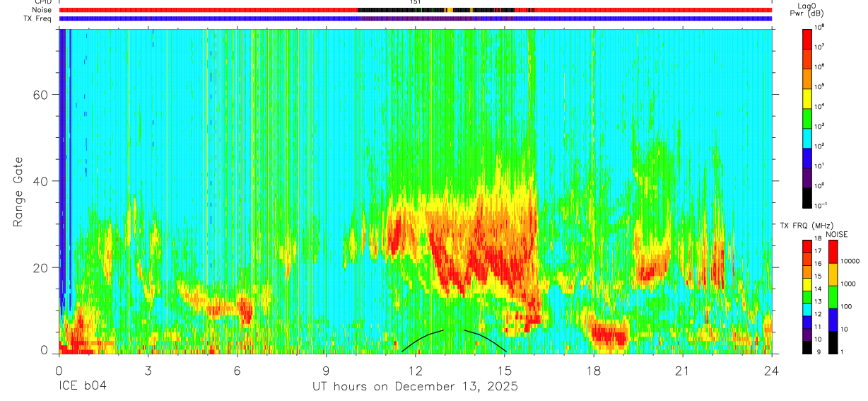Click the 'Noise' row label at top left
Image resolution: width=868 pixels, height=401 pixels.
pyautogui.click(x=42, y=11)
